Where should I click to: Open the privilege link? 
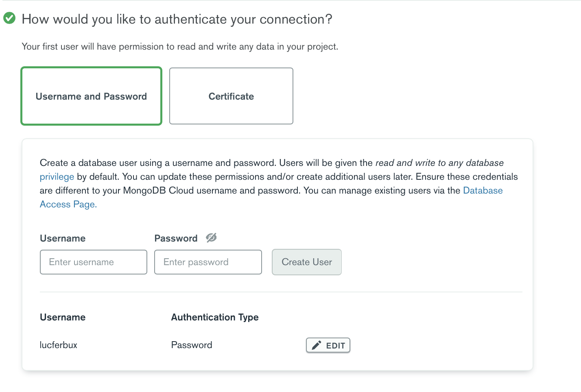(57, 177)
